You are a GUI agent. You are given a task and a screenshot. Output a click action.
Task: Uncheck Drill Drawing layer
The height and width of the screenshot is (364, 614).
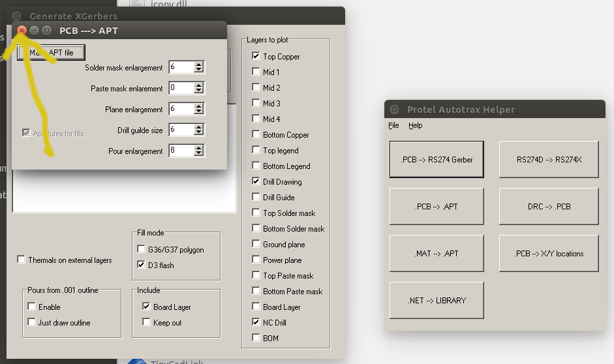(x=256, y=181)
